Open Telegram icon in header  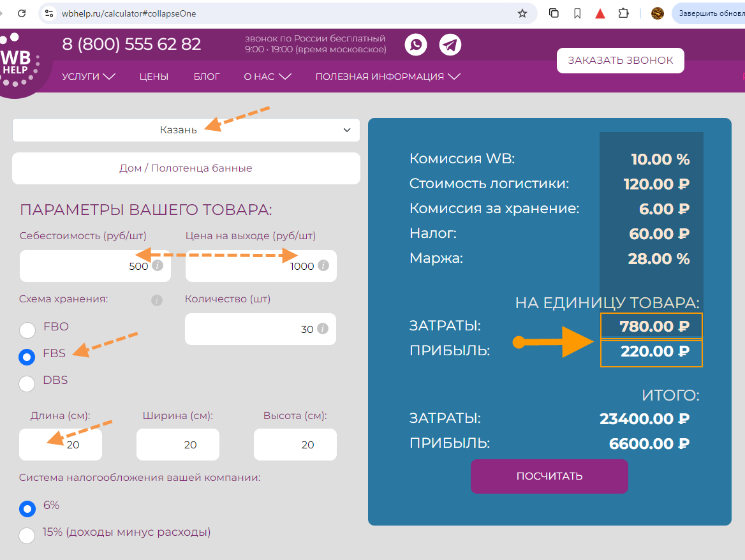click(x=450, y=45)
